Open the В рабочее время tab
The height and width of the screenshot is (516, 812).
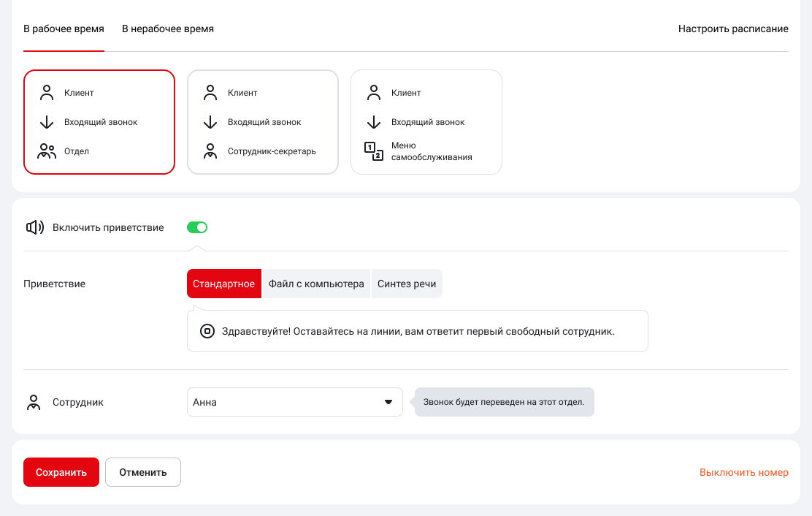pos(64,29)
